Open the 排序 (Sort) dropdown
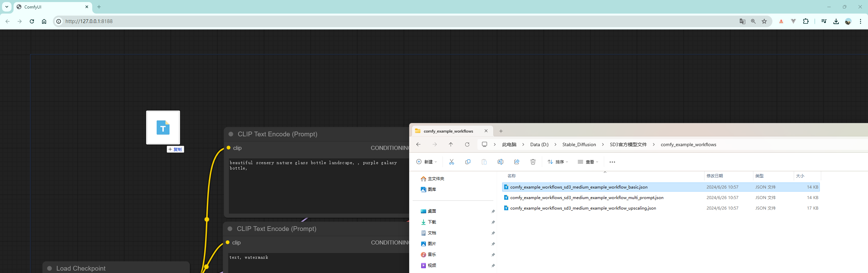868x273 pixels. [558, 162]
